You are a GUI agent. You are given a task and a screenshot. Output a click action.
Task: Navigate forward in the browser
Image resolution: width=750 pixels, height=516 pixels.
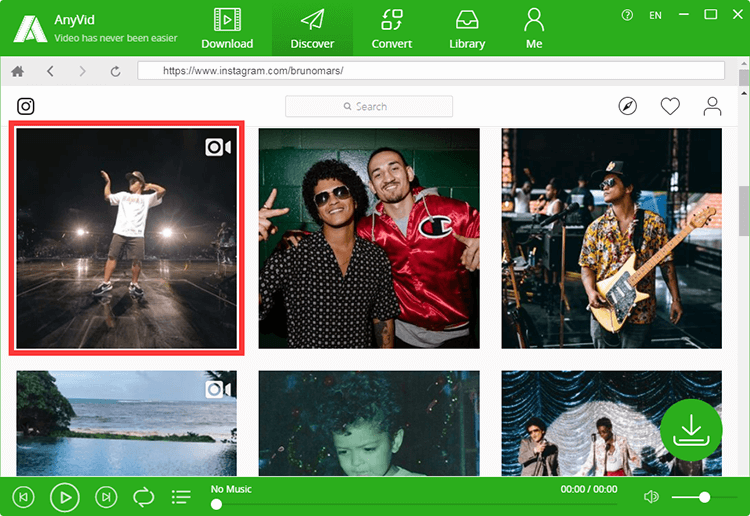tap(82, 71)
